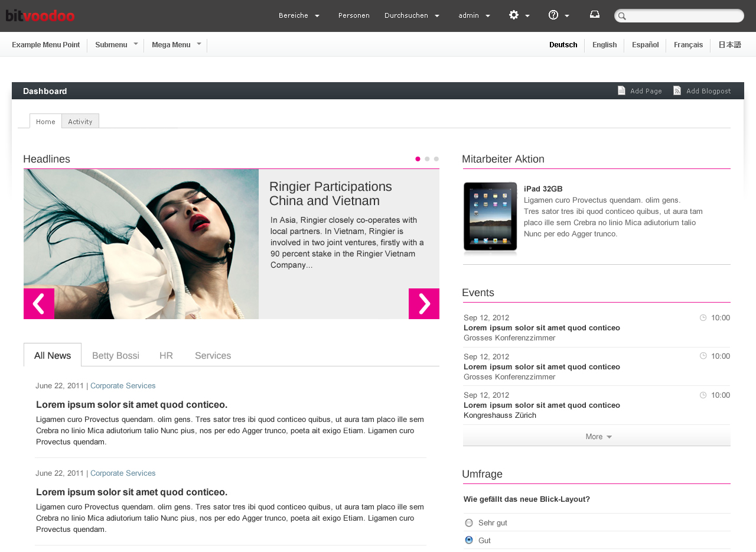Open the Corporate Services link

(123, 385)
